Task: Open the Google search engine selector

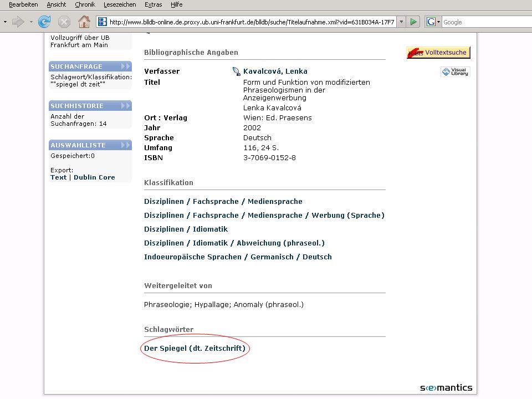Action: pos(433,22)
